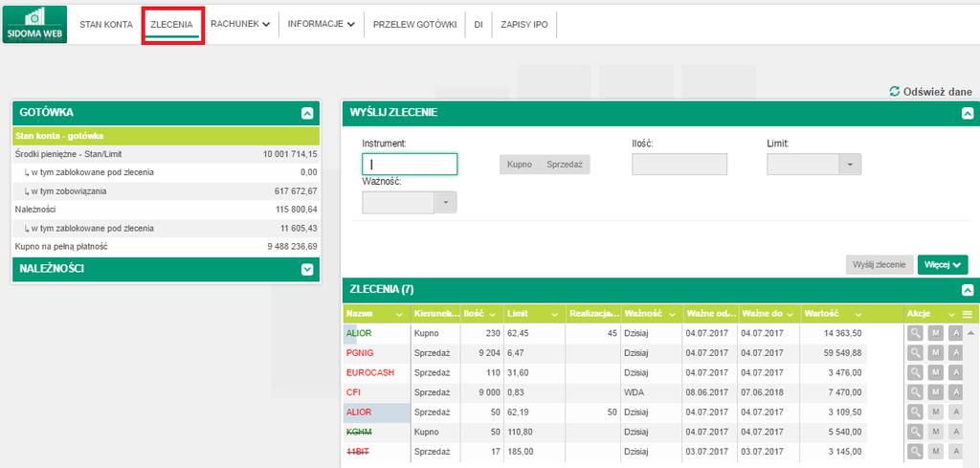Viewport: 980px width, 468px height.
Task: Open details magnifier for 11BIT order
Action: point(915,452)
